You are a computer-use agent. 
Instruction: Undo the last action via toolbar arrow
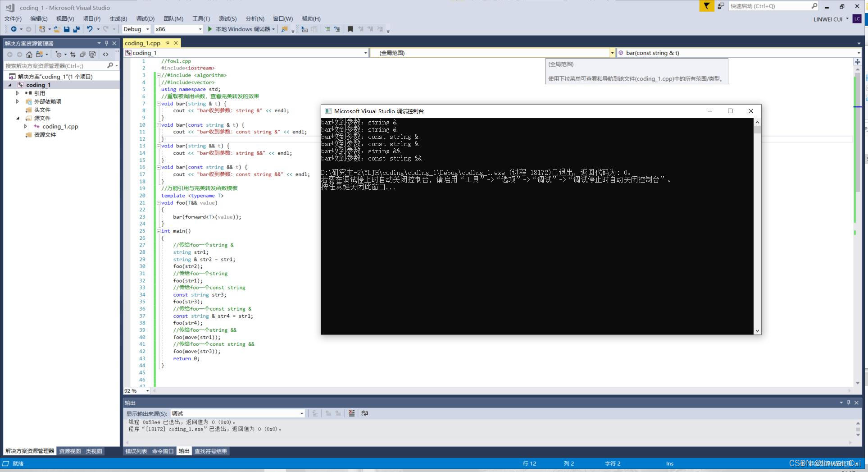pyautogui.click(x=90, y=29)
